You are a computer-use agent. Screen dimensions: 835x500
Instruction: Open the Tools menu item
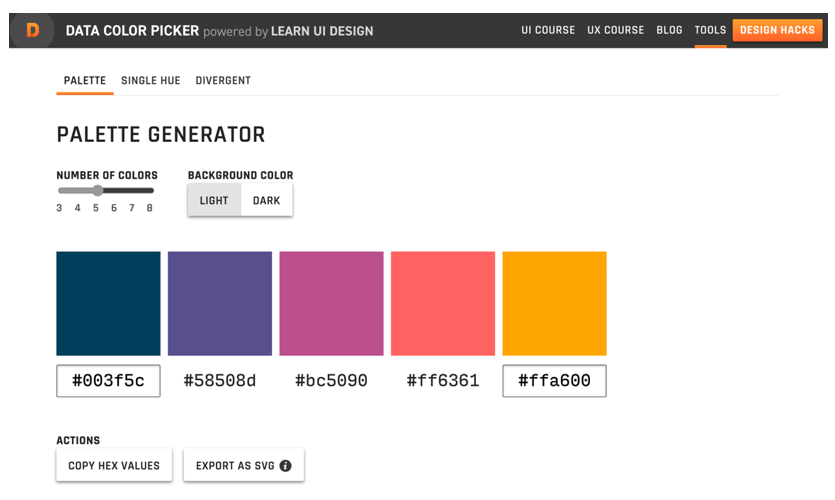coord(710,30)
